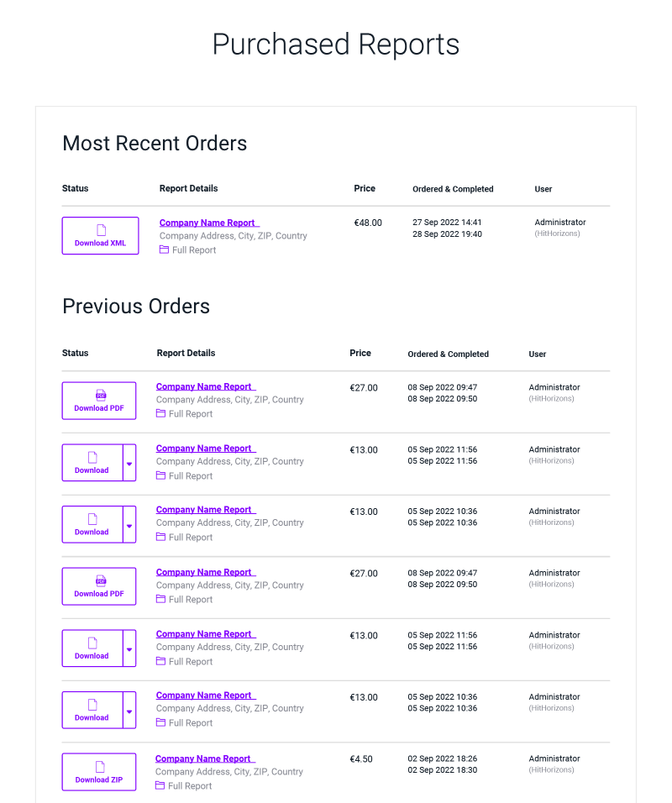Click Download XML button for €48.00 report
This screenshot has height=803, width=672.
point(101,235)
